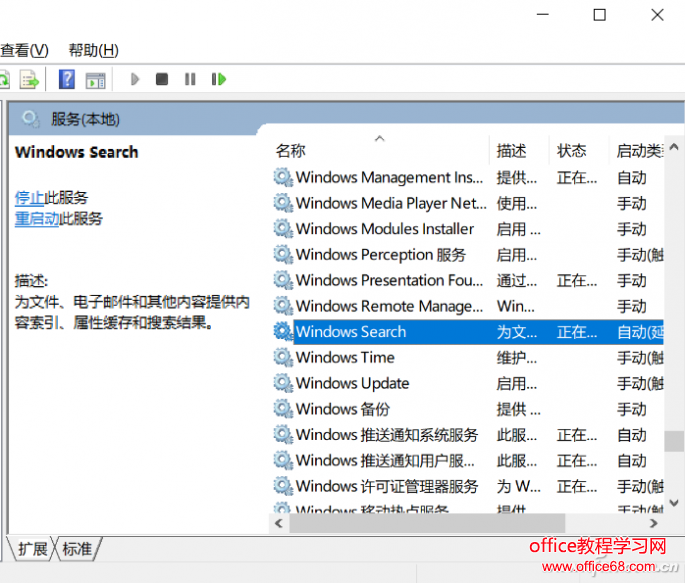This screenshot has width=685, height=583.
Task: Click gear icon of Windows Presentation Foundation
Action: click(283, 280)
